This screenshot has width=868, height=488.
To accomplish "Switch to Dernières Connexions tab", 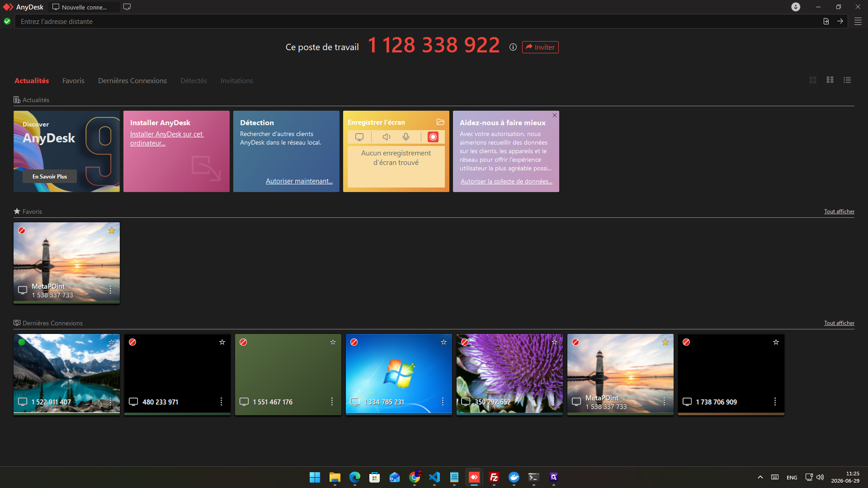I will 132,80.
